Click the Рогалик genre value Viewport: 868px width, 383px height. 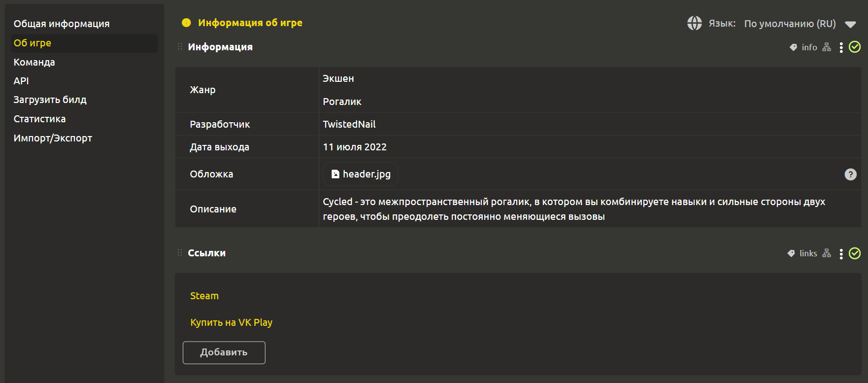342,102
